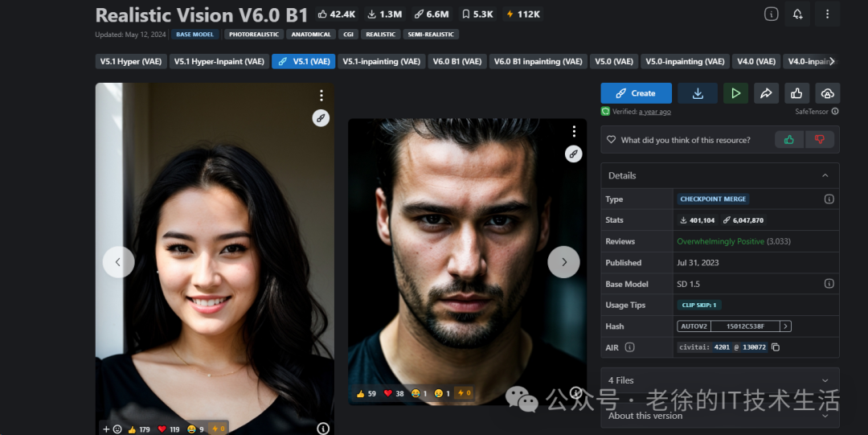
Task: Click remix brush icon on man image
Action: pos(574,154)
